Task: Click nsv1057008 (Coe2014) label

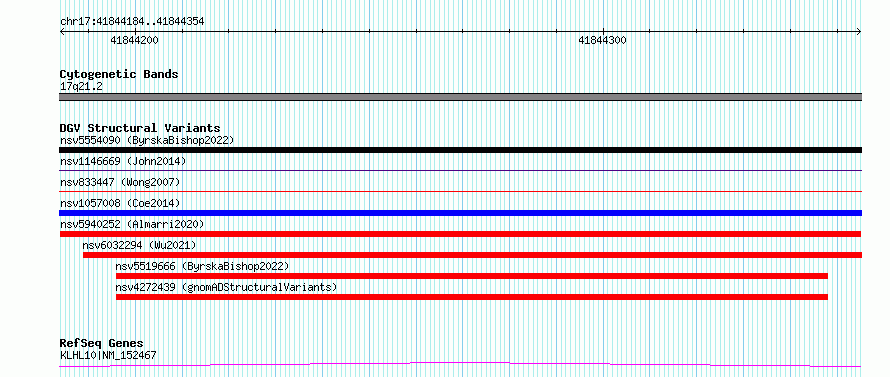Action: tap(120, 203)
